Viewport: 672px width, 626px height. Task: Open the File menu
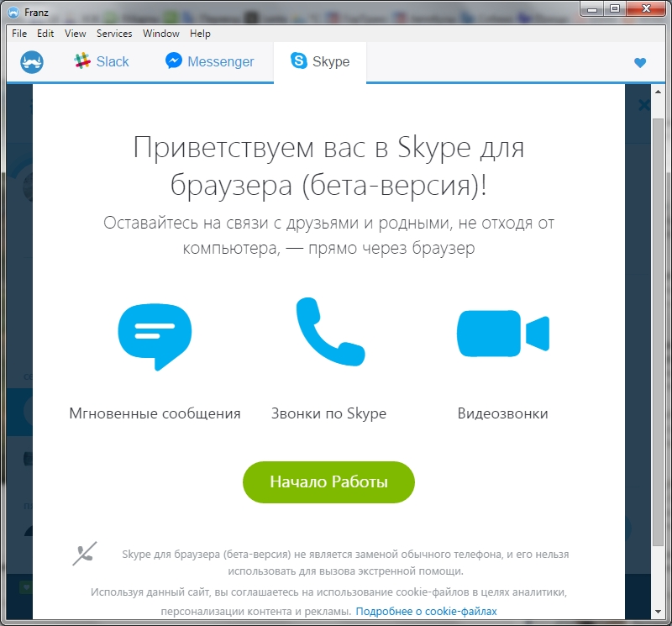click(x=19, y=34)
